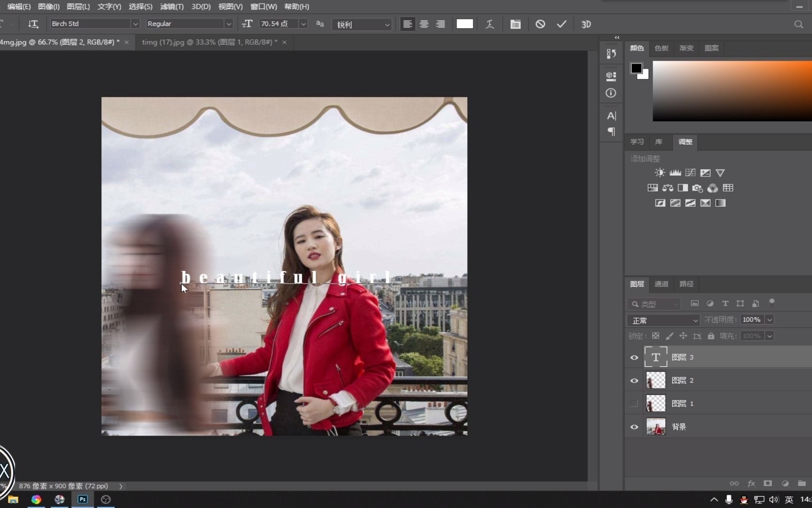Click the white text color swatch
Image resolution: width=812 pixels, height=508 pixels.
[x=464, y=24]
